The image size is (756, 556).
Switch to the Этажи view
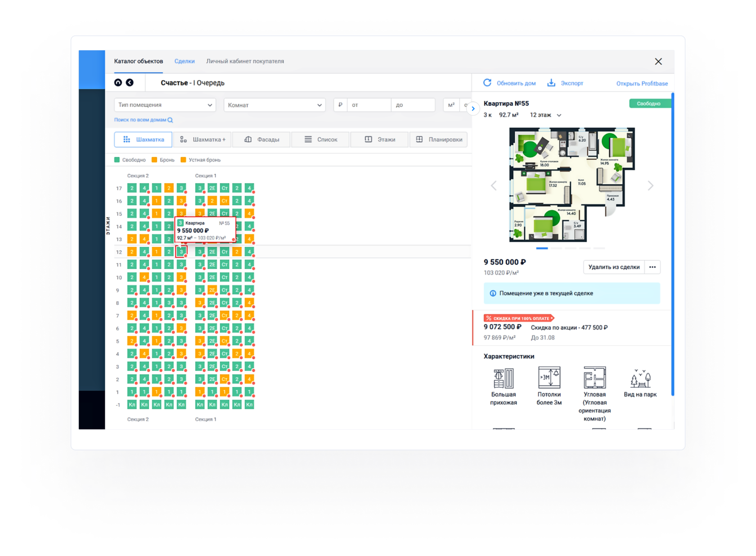coord(379,139)
